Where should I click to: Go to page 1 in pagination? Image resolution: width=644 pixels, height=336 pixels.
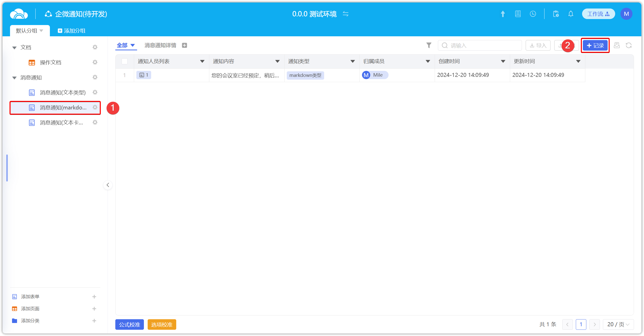pyautogui.click(x=581, y=324)
